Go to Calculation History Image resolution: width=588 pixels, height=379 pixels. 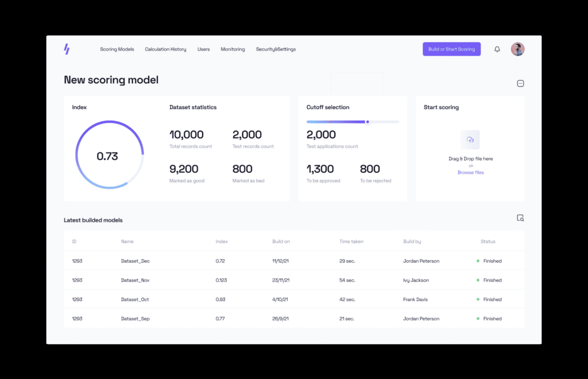166,49
